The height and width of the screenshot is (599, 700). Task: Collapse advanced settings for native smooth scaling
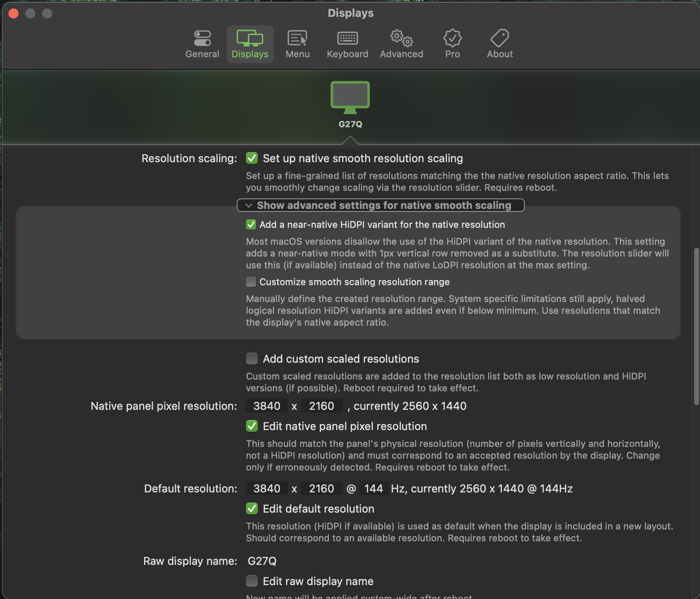tap(380, 205)
